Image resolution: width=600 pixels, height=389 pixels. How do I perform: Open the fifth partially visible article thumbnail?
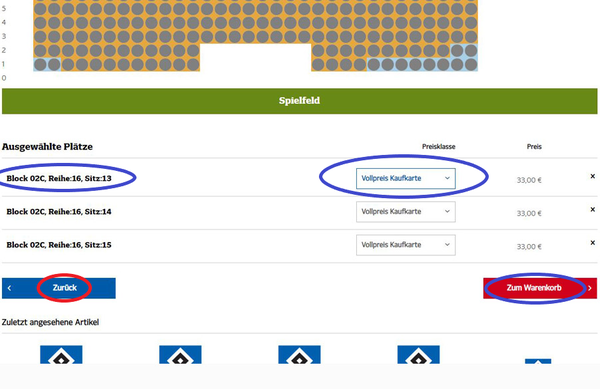(538, 361)
